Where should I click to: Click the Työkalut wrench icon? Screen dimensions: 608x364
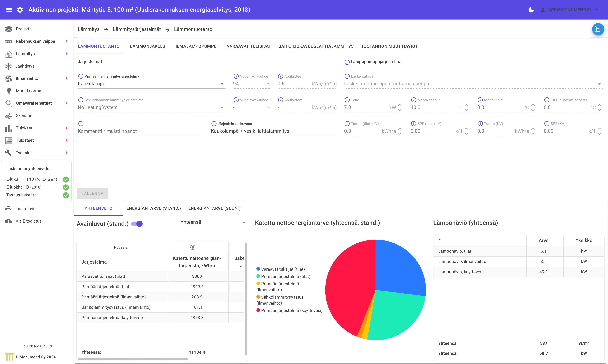coord(9,153)
